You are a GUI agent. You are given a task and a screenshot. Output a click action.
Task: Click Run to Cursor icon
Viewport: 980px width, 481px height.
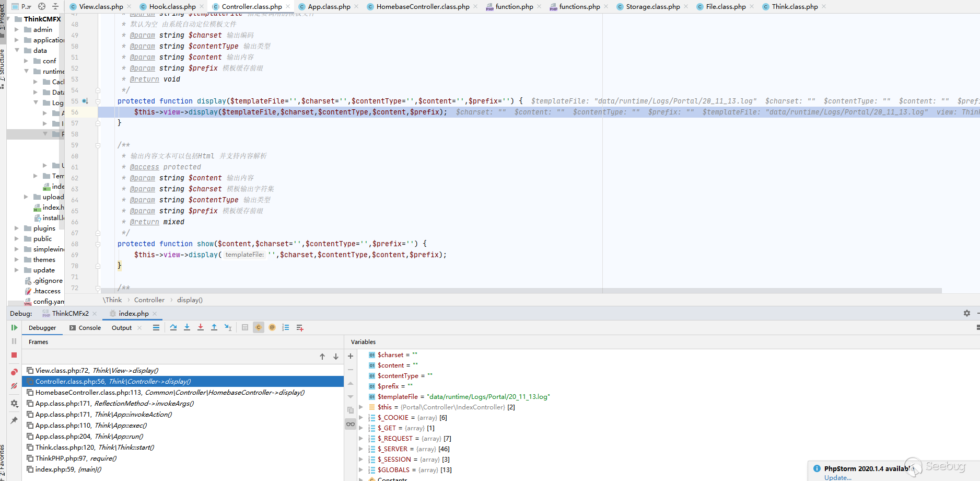point(228,328)
